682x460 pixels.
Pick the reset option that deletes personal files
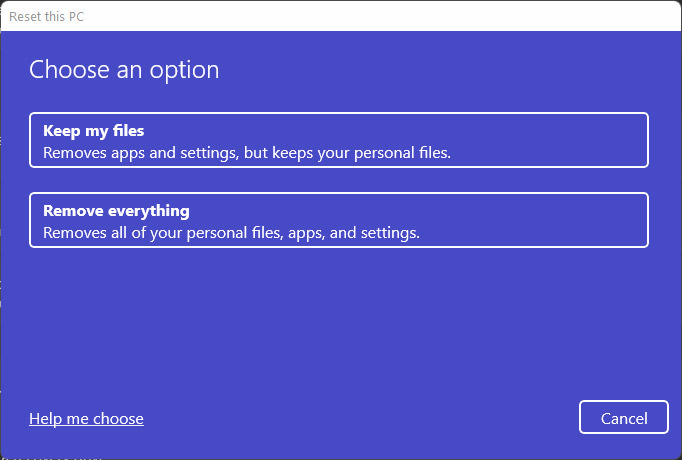339,220
